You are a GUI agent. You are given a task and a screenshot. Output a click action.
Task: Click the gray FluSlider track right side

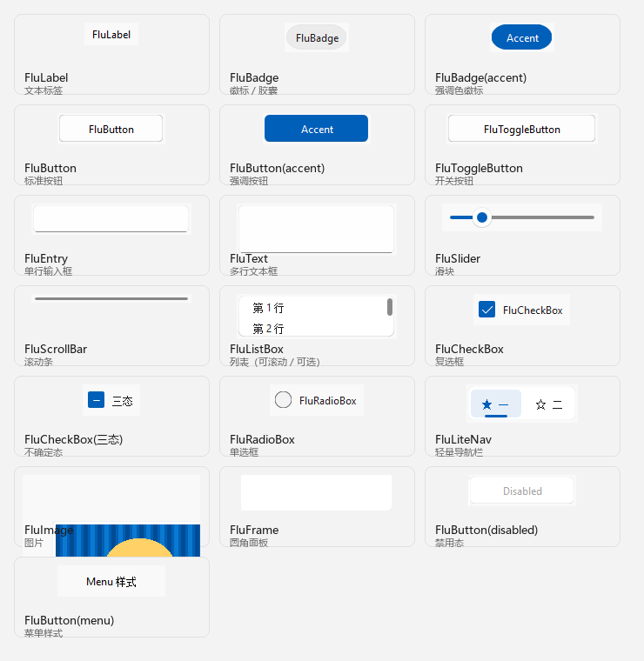coord(543,217)
